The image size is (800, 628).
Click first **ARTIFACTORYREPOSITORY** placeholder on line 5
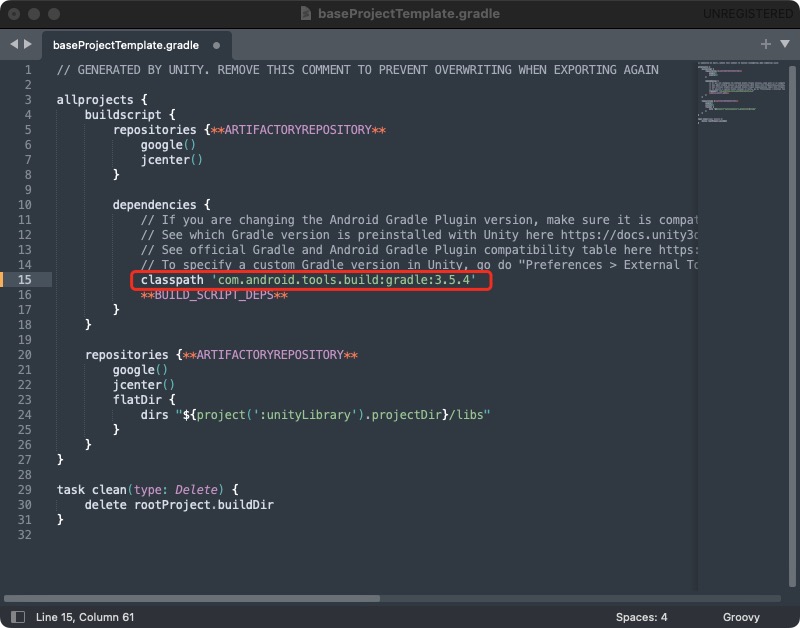(x=298, y=130)
